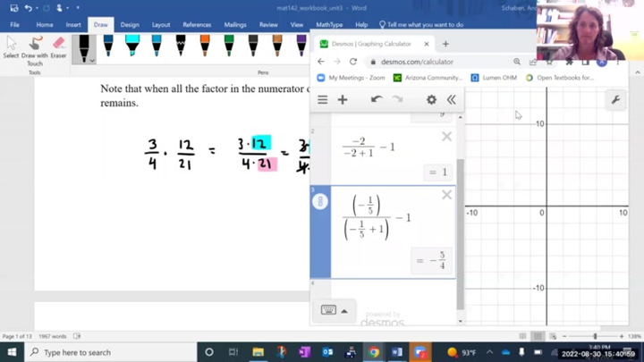The width and height of the screenshot is (644, 362).
Task: Delete expression 2 with its X button
Action: click(x=446, y=137)
